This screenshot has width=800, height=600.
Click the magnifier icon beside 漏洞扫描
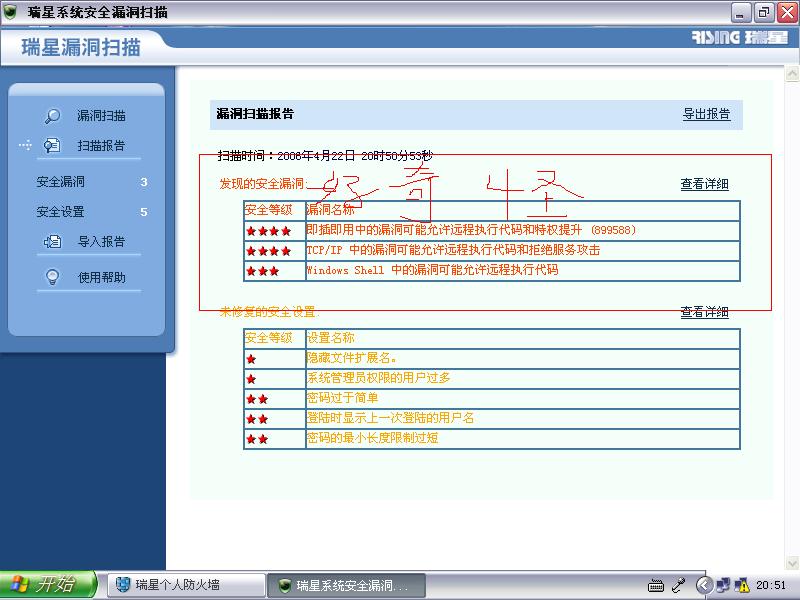click(52, 116)
